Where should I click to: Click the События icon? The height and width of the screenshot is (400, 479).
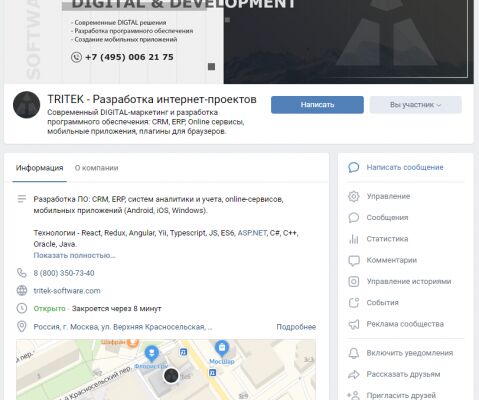pos(354,303)
